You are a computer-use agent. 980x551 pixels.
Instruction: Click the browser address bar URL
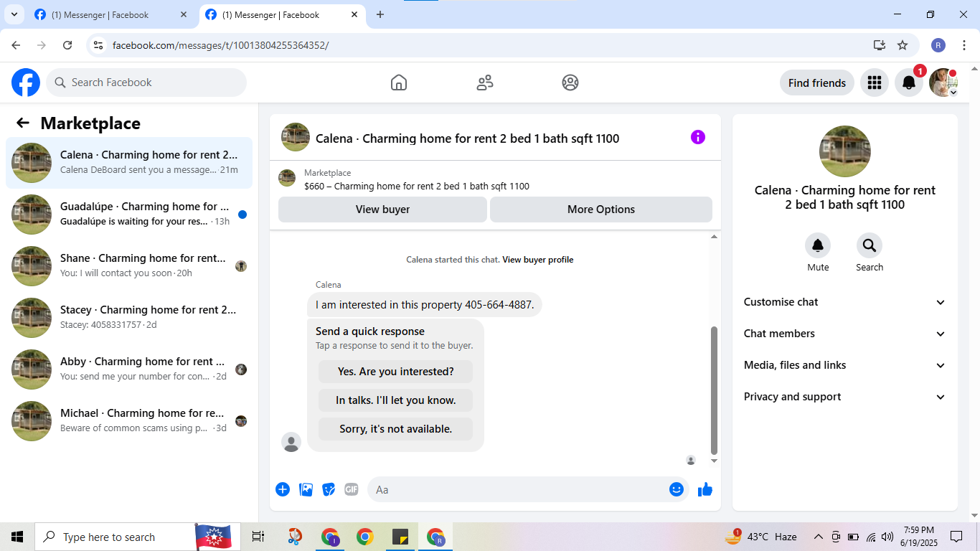(x=221, y=45)
